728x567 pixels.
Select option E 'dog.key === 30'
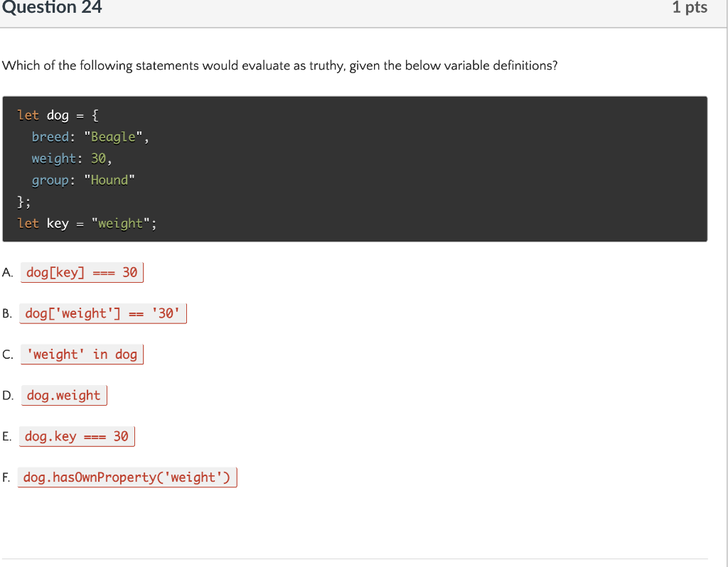click(77, 436)
